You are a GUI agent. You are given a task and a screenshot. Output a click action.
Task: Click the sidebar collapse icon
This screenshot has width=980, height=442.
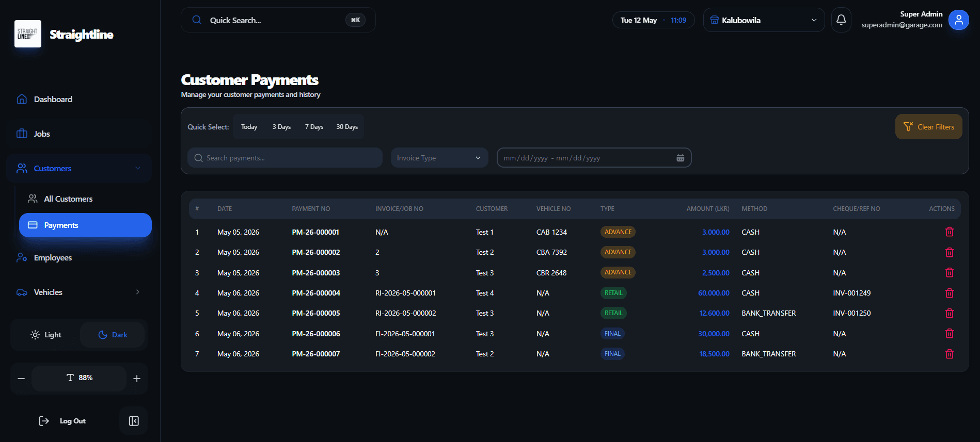134,421
